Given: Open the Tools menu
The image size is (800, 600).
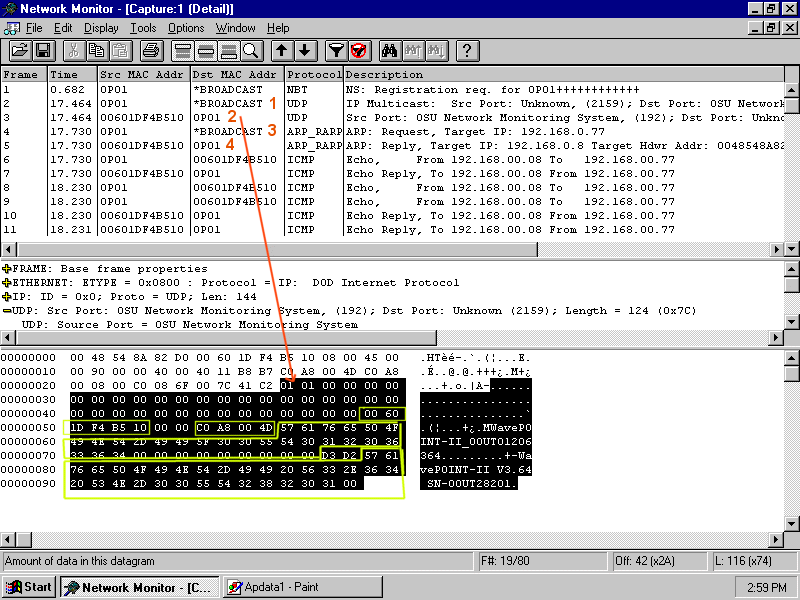Looking at the screenshot, I should 143,28.
